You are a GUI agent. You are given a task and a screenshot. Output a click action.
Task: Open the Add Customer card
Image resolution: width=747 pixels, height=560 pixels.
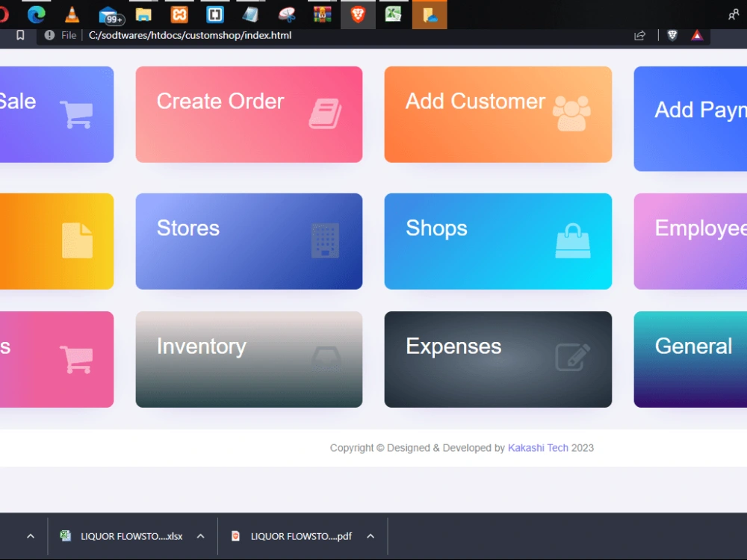(498, 114)
